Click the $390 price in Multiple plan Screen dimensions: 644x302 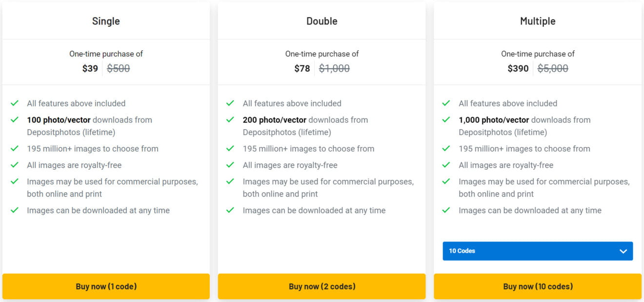(518, 68)
